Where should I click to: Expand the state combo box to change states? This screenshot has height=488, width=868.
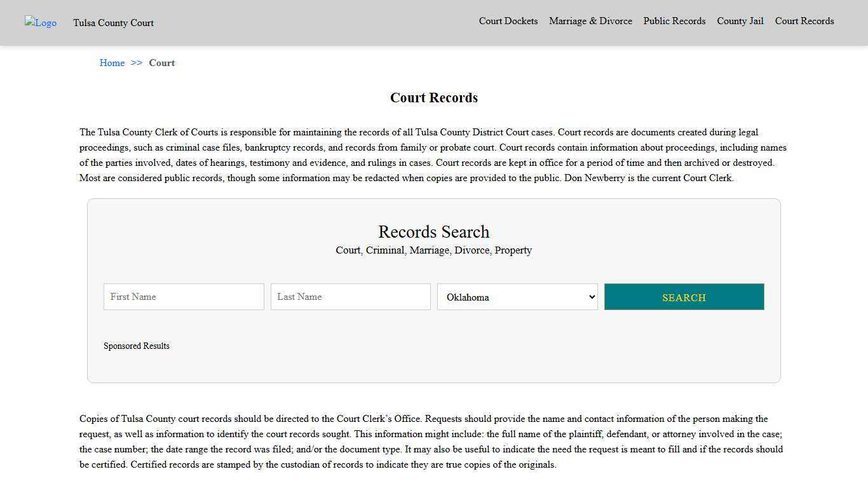pyautogui.click(x=517, y=297)
